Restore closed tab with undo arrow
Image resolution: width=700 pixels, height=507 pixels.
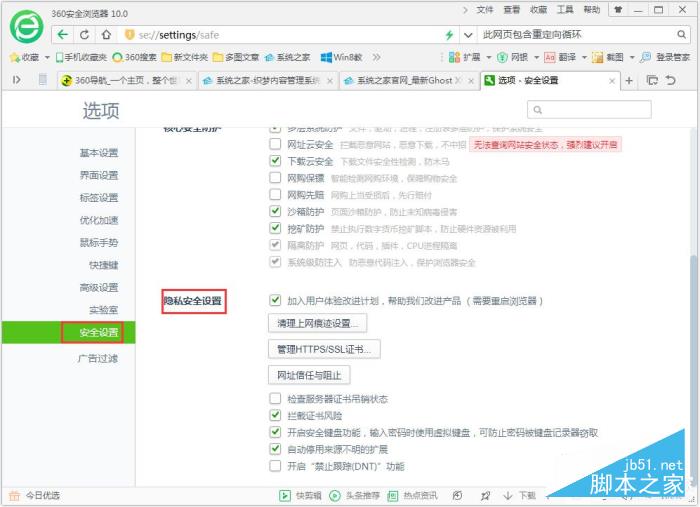pos(671,80)
